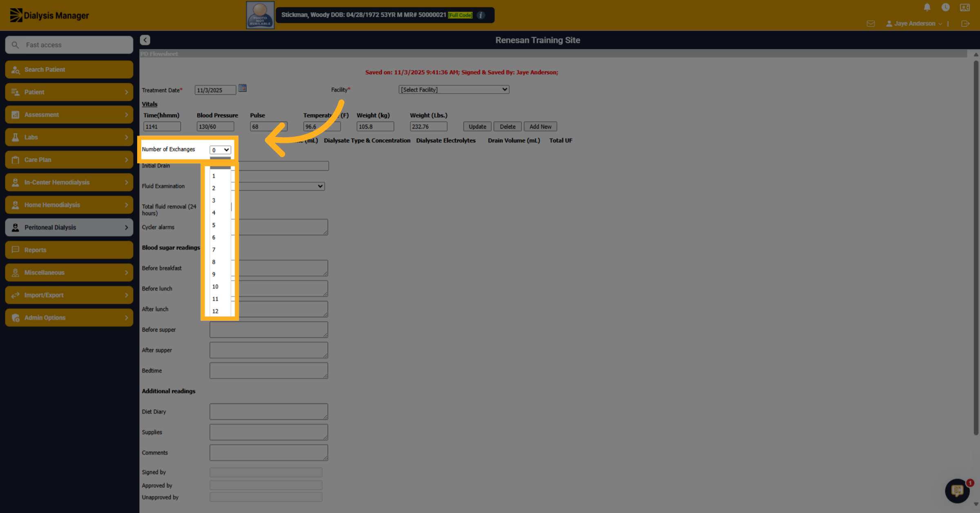Image resolution: width=980 pixels, height=513 pixels.
Task: Expand the Care Plan menu
Action: (69, 160)
